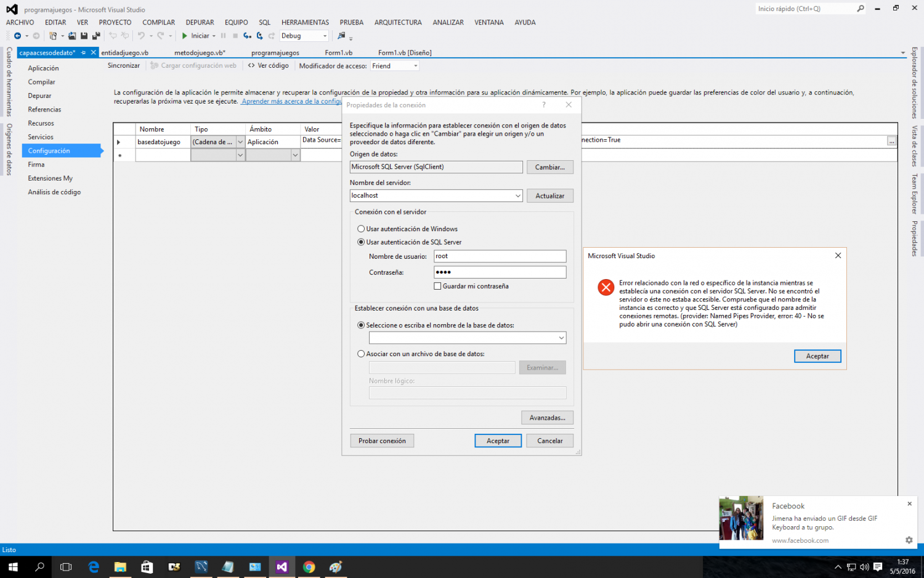Click the quick launch search magnifier icon
Screen dimensions: 924x578
(x=861, y=9)
